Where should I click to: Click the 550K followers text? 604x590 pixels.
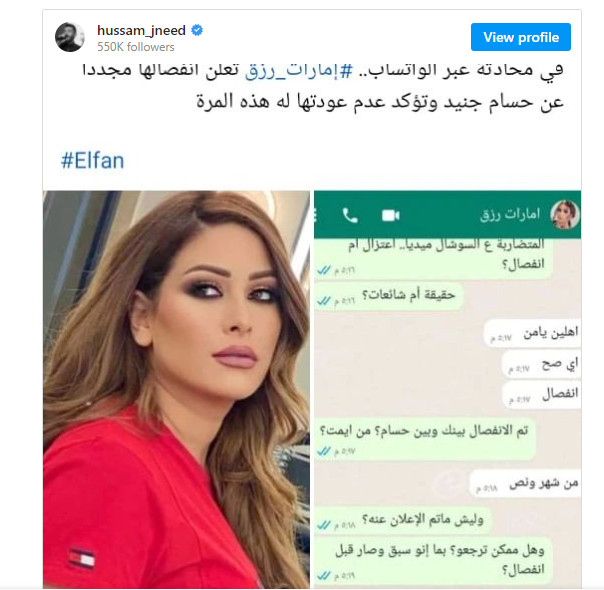[136, 47]
